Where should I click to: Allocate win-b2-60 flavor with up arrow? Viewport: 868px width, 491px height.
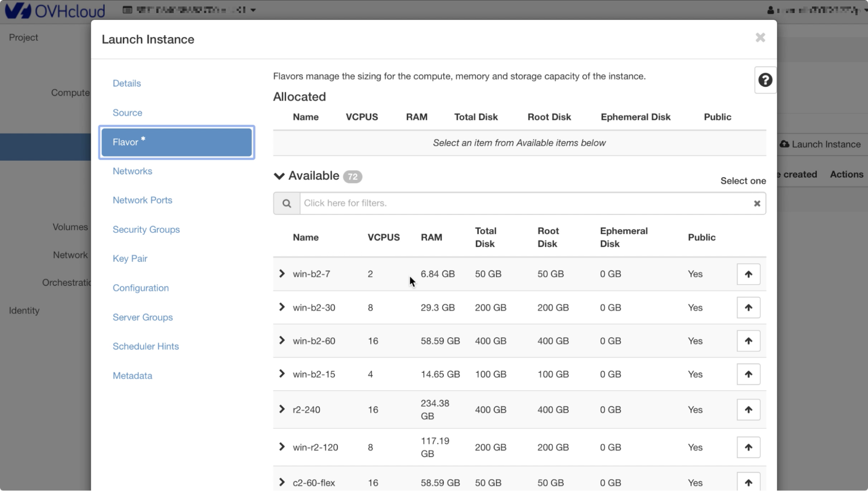point(748,341)
